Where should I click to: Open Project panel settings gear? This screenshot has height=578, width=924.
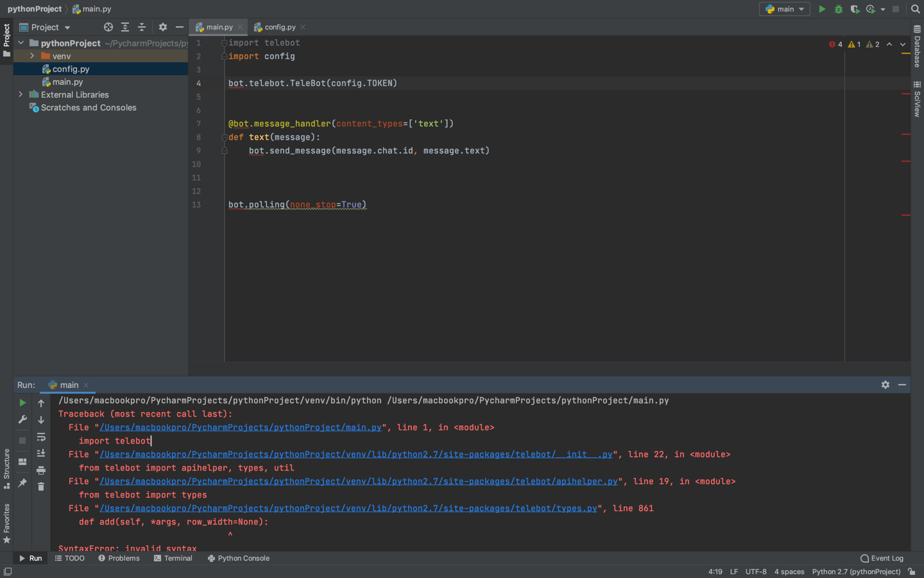163,27
